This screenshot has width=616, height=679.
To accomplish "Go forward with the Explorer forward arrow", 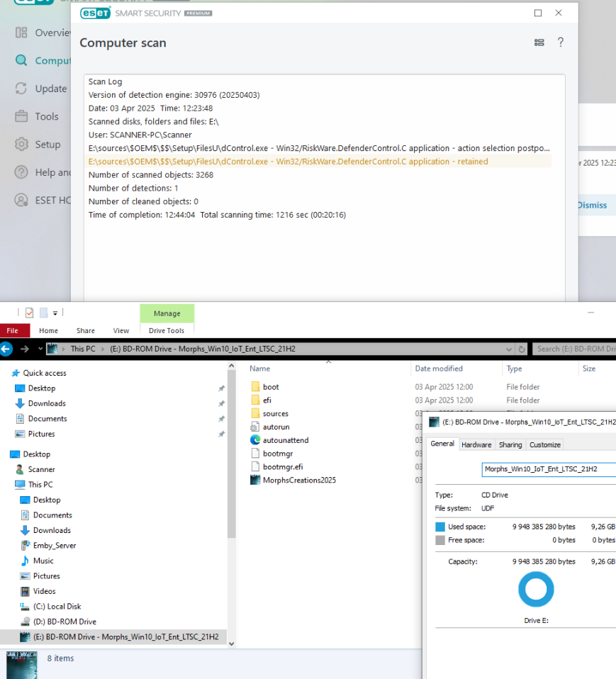I will pos(25,349).
